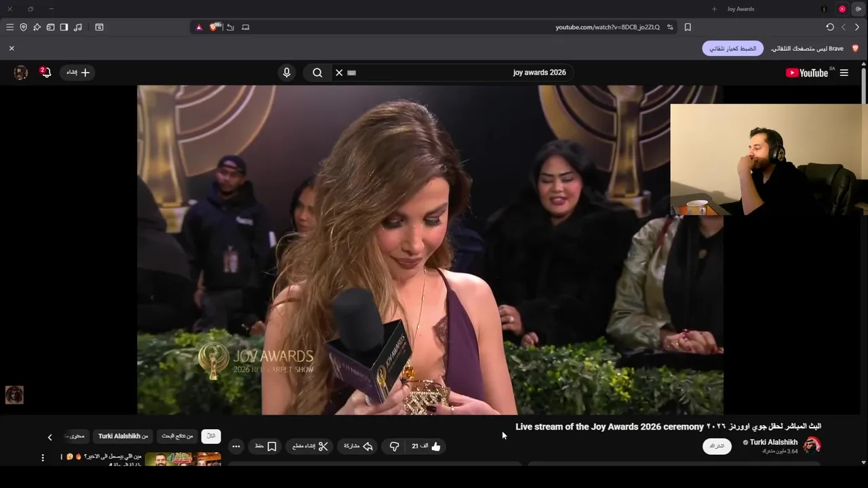This screenshot has height=488, width=868.
Task: Clear the search text with the X icon
Action: coord(339,73)
